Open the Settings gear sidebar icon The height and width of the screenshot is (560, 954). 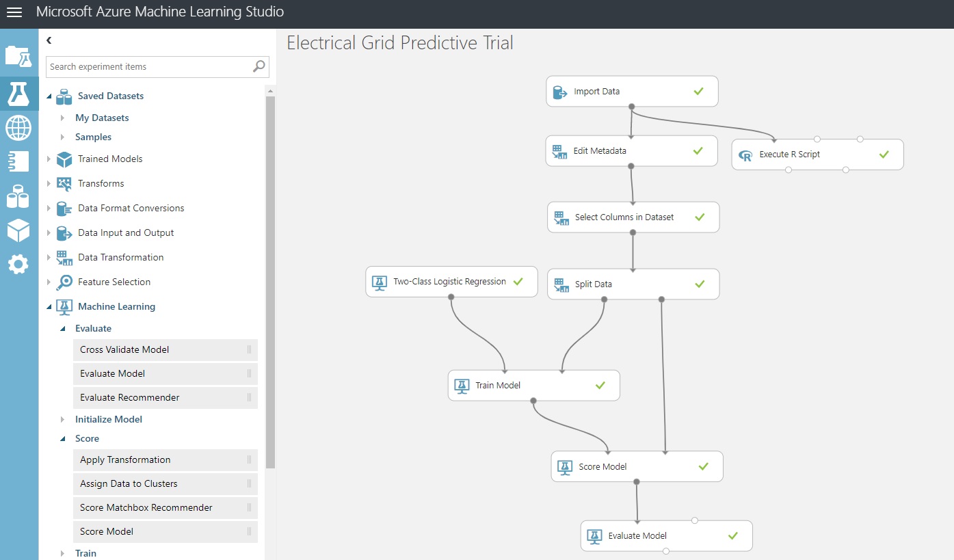tap(18, 264)
